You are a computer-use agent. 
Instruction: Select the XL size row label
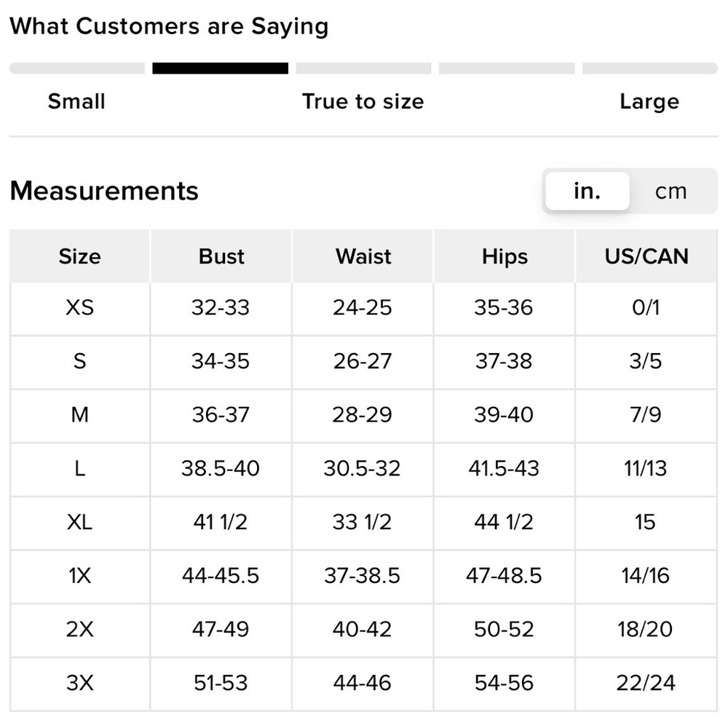(79, 522)
